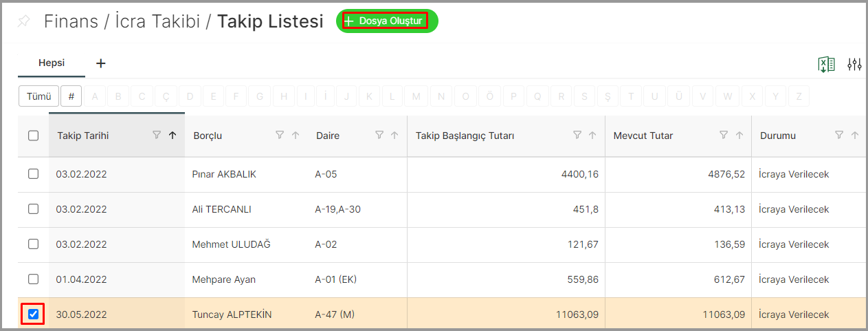
Task: Select the # alphabet filter
Action: click(x=71, y=96)
